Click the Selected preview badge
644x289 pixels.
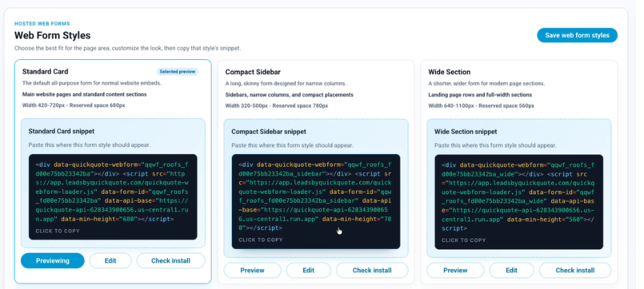coord(178,72)
